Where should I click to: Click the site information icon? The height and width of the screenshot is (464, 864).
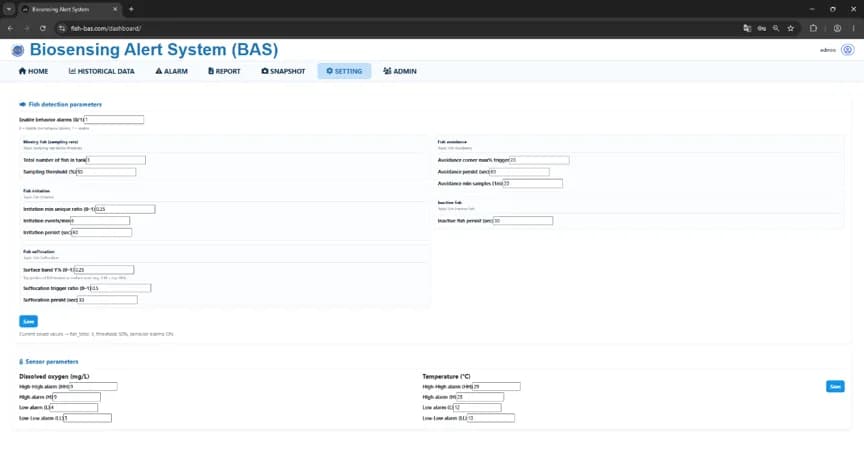click(62, 28)
